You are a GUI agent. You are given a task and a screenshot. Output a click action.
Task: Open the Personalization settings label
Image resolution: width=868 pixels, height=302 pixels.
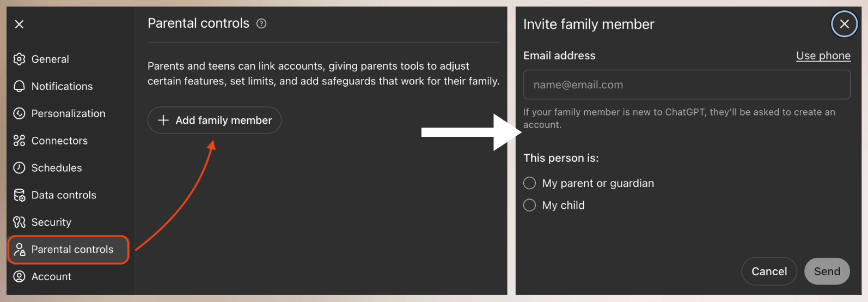point(69,113)
